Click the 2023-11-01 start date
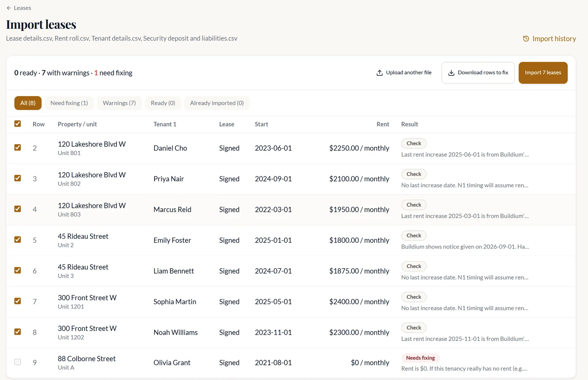The height and width of the screenshot is (380, 588). (x=273, y=333)
